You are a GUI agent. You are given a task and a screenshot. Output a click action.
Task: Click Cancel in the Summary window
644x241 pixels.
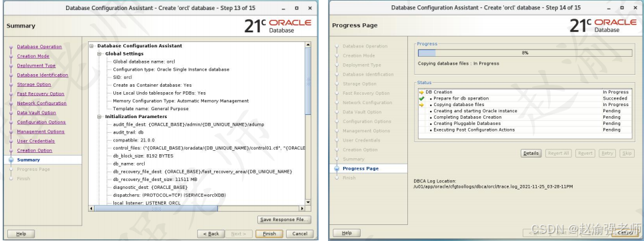pos(300,234)
